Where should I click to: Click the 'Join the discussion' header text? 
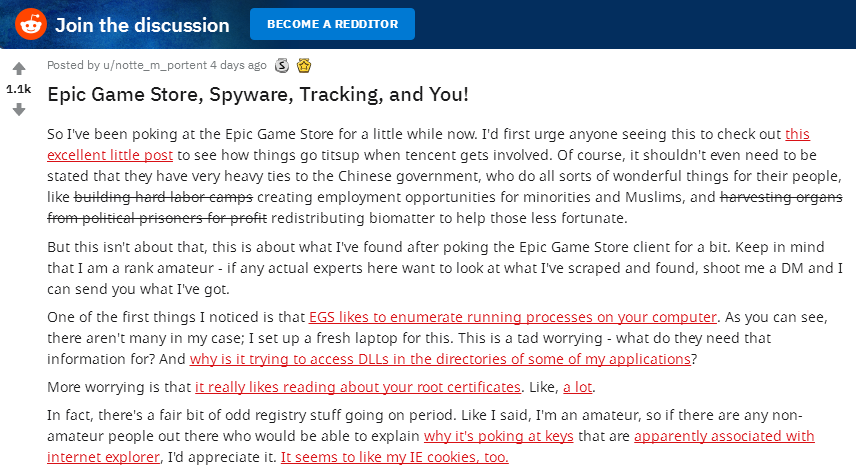click(x=142, y=25)
